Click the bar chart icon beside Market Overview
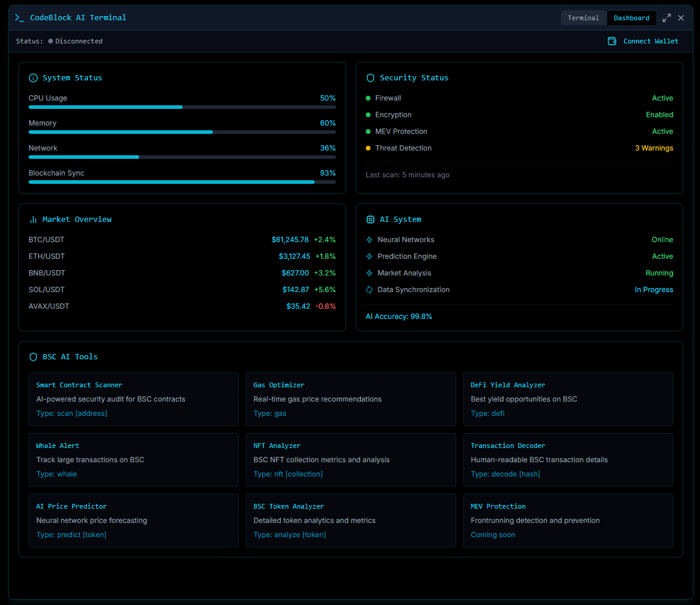This screenshot has width=700, height=605. click(33, 219)
